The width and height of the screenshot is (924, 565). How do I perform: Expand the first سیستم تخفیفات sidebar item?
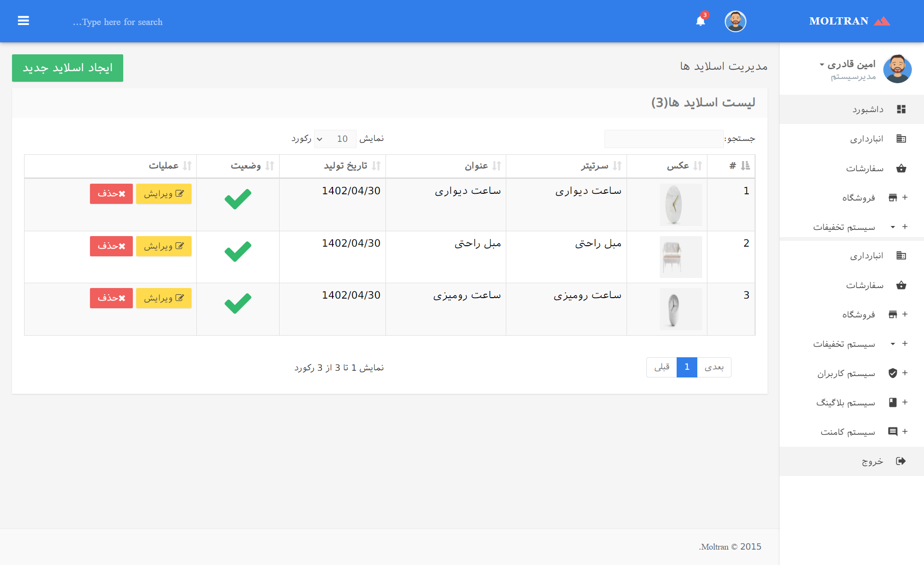click(x=844, y=227)
